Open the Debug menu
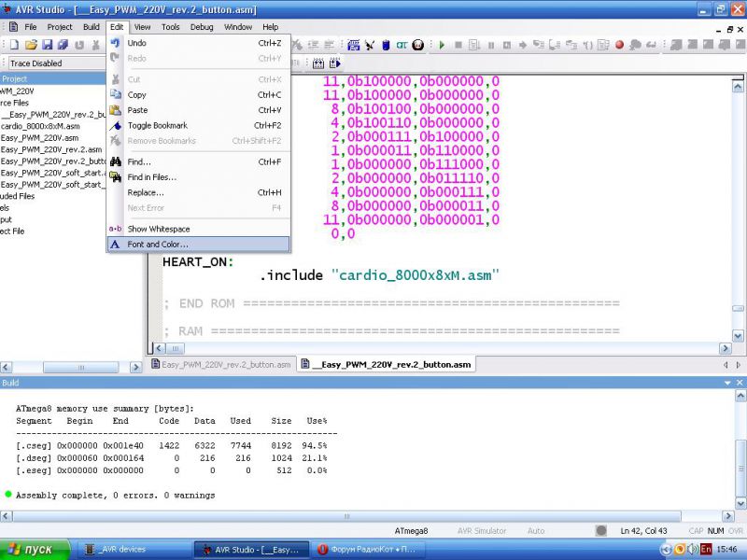This screenshot has height=560, width=747. pos(202,27)
